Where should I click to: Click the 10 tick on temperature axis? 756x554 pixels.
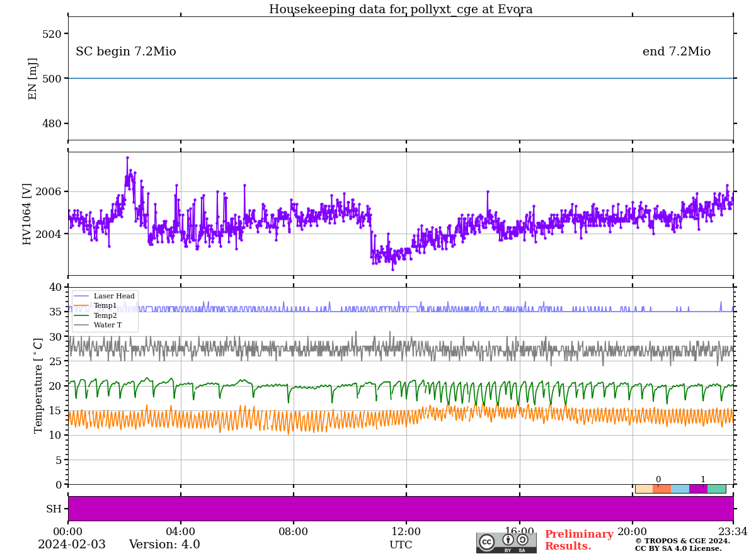click(x=55, y=435)
